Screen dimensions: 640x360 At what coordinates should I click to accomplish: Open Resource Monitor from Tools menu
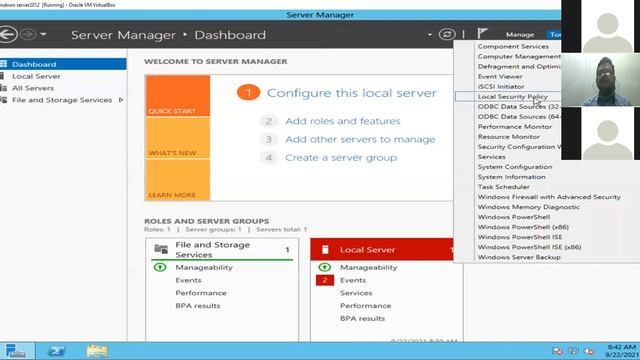509,137
